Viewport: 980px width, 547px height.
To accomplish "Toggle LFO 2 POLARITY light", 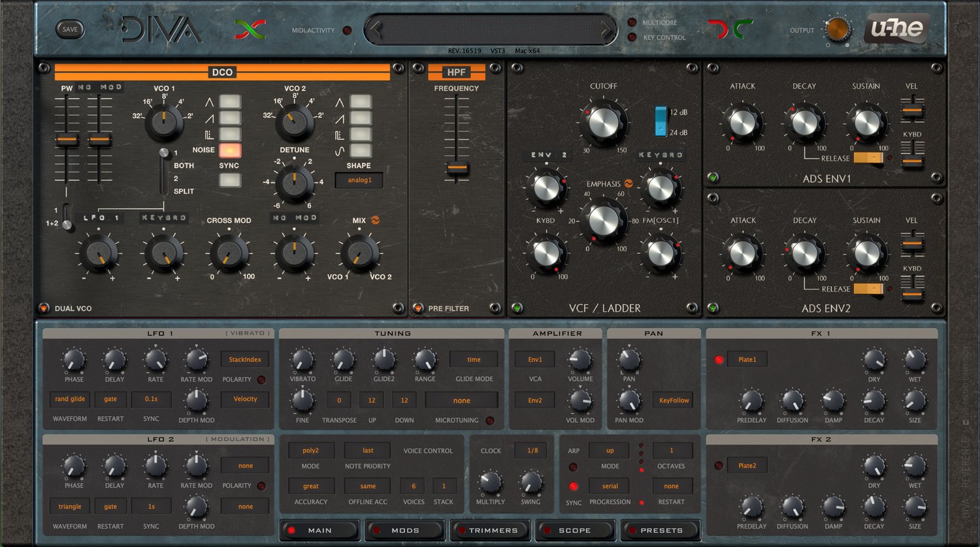I will tap(261, 486).
